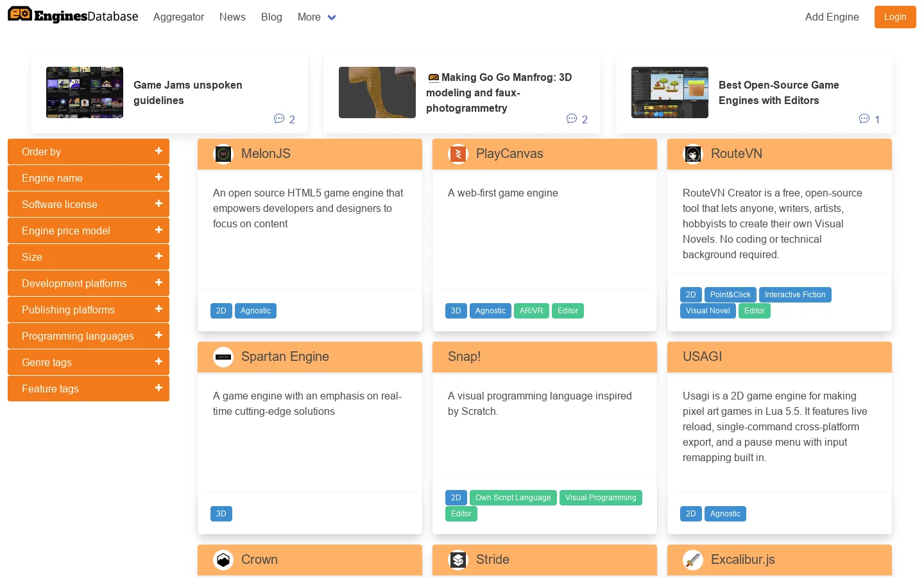Click the Editor tag on Snap! card
Screen dimensions: 924x578
[461, 514]
